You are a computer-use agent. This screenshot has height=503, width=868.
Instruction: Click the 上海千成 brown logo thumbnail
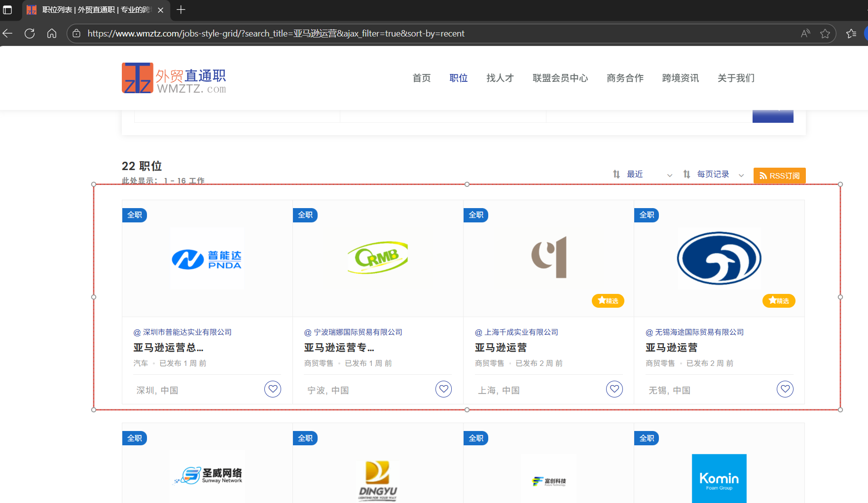click(x=549, y=257)
